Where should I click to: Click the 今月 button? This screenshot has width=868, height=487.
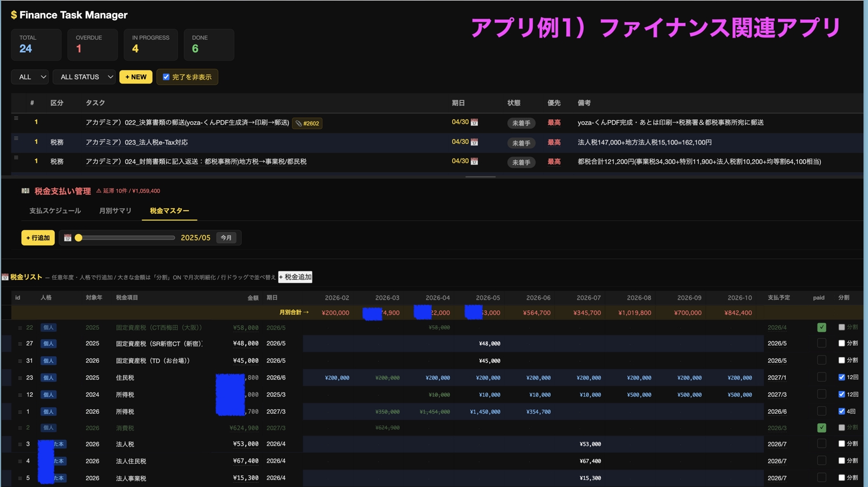point(226,238)
